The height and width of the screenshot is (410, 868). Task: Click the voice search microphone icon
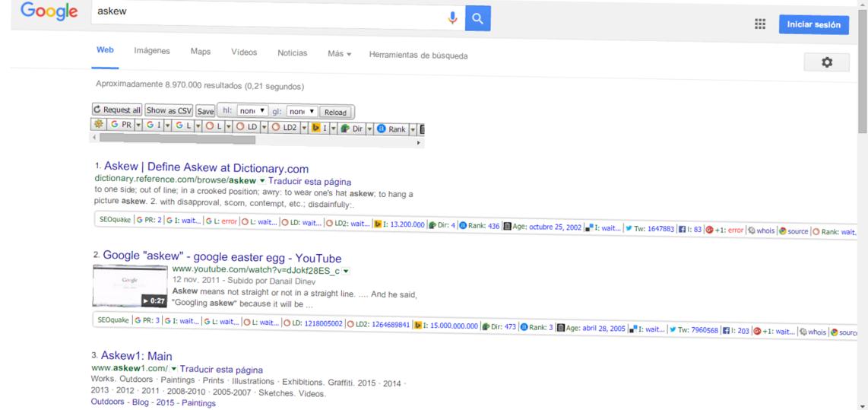453,18
